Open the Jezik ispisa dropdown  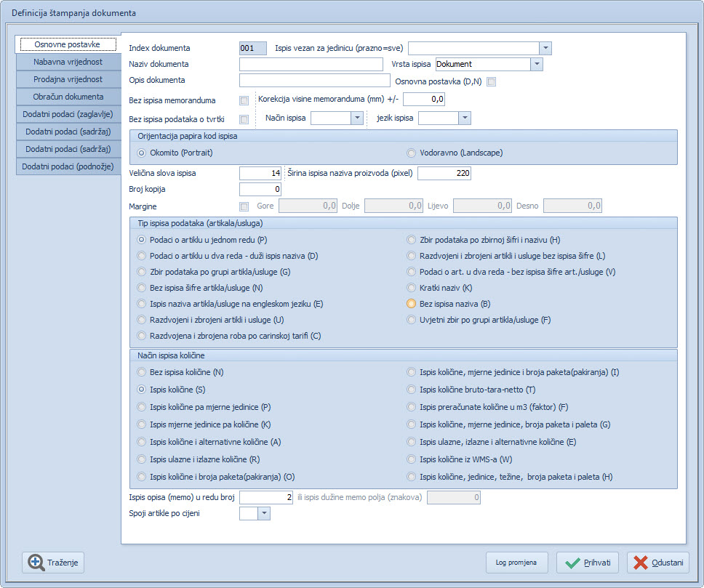[x=464, y=118]
